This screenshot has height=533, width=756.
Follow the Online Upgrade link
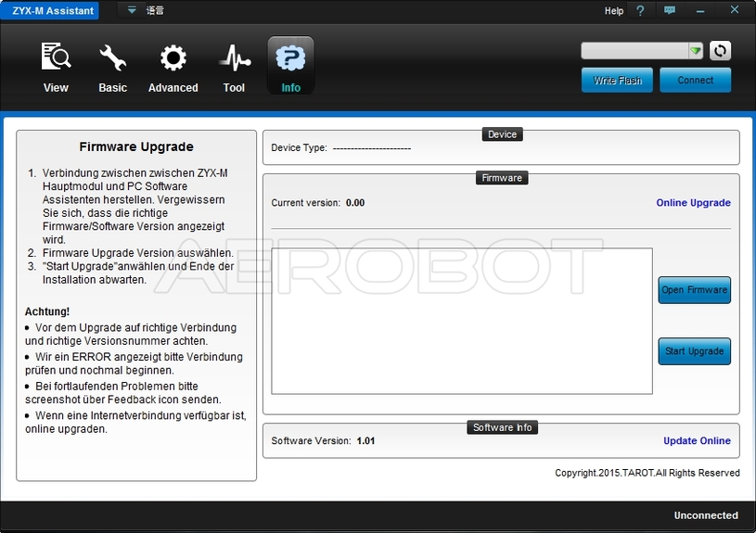(693, 203)
